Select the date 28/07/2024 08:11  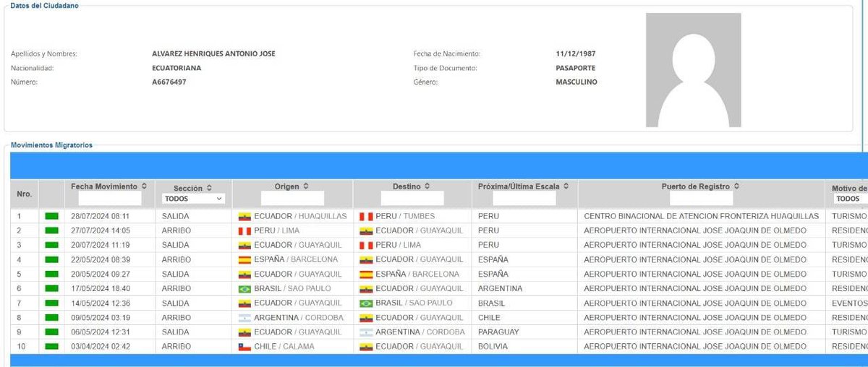click(100, 216)
